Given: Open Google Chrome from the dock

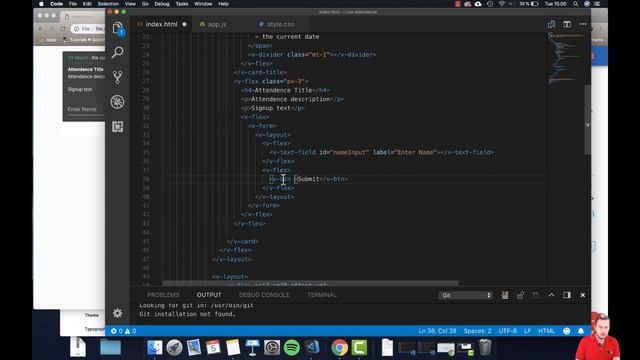Looking at the screenshot, I should click(x=339, y=348).
